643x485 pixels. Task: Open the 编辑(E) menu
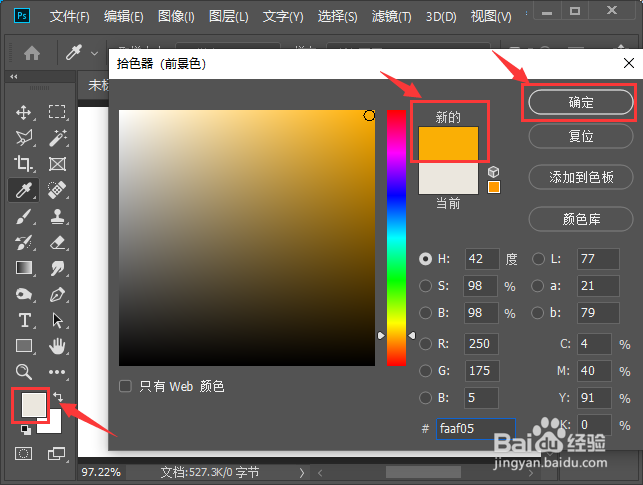(123, 17)
